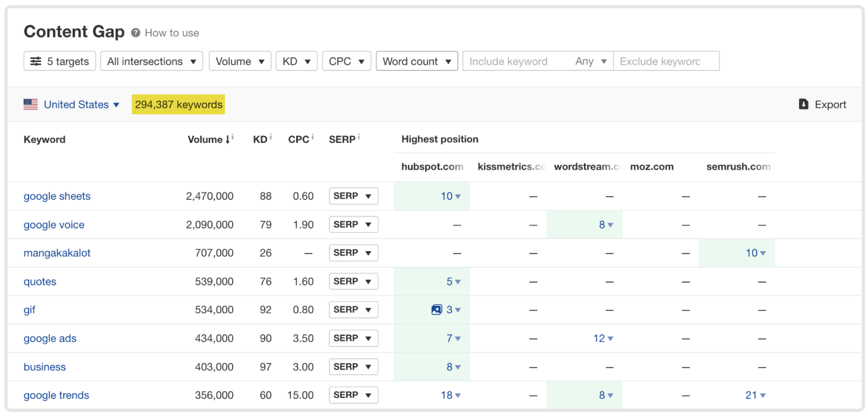Open the Volume filter dropdown
868x415 pixels.
pyautogui.click(x=240, y=61)
